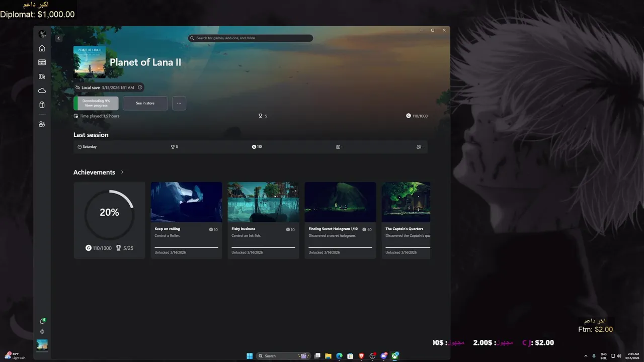Open the Light rain weather widget
The height and width of the screenshot is (362, 644).
click(x=15, y=356)
